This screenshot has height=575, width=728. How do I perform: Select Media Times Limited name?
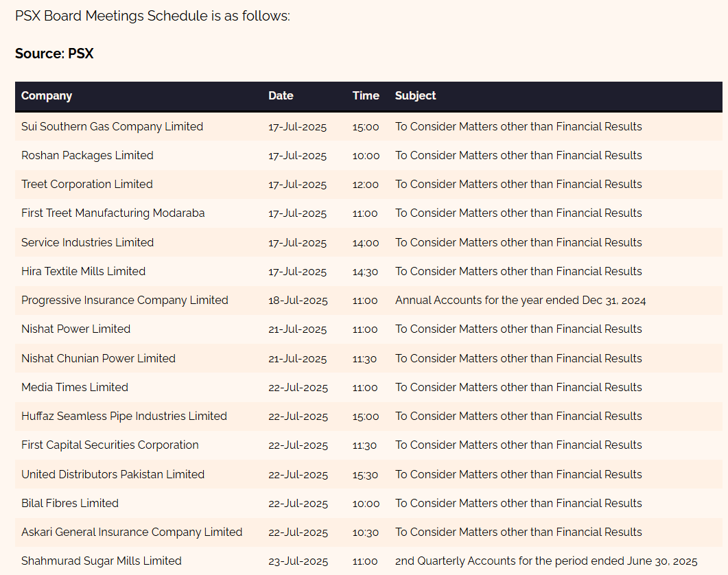[75, 388]
